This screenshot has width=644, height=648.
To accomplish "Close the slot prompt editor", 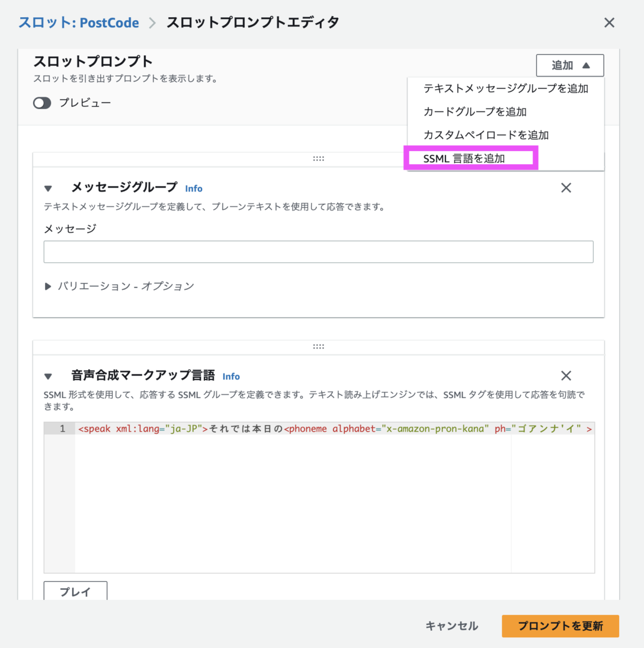I will [609, 23].
